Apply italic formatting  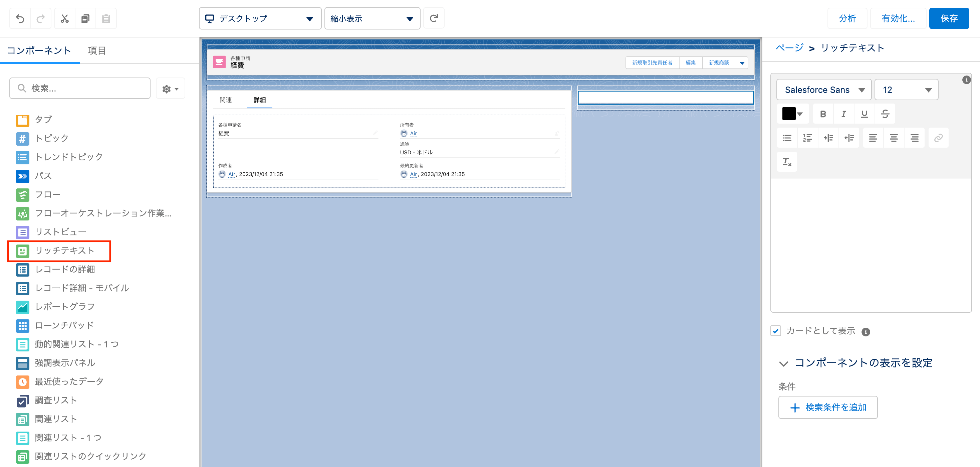(x=843, y=114)
